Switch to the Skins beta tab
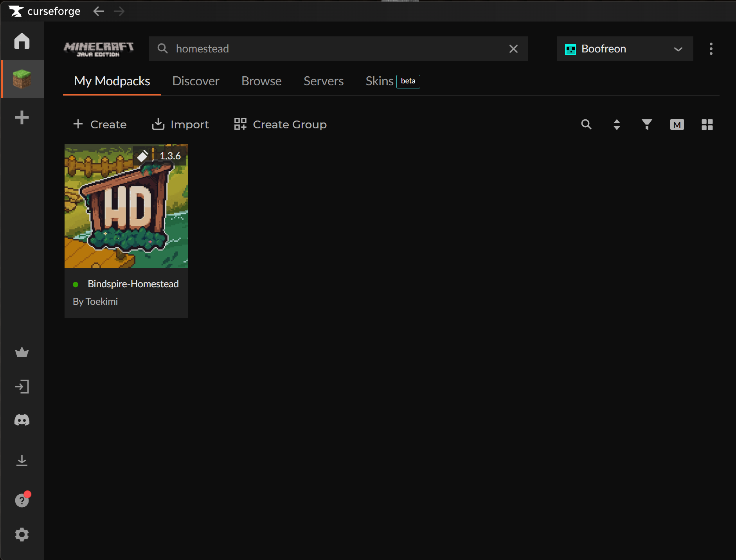 392,81
